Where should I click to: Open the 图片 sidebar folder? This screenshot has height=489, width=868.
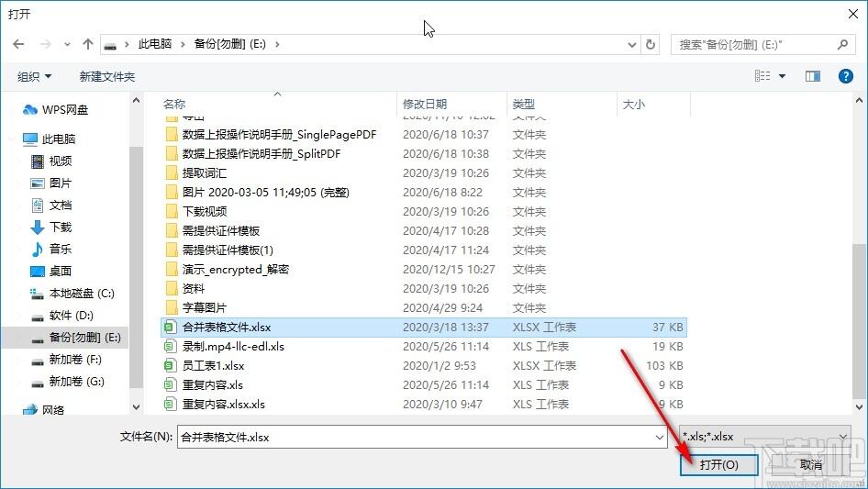tap(51, 183)
